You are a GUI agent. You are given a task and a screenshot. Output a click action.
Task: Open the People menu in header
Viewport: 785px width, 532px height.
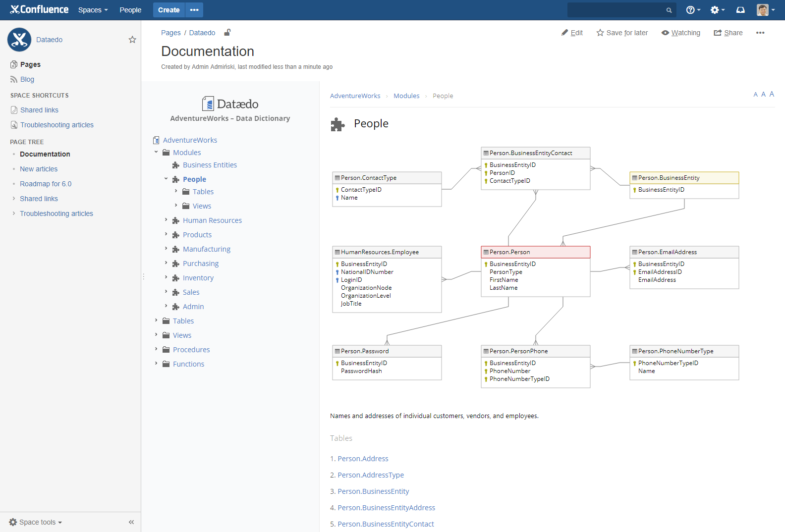[130, 10]
